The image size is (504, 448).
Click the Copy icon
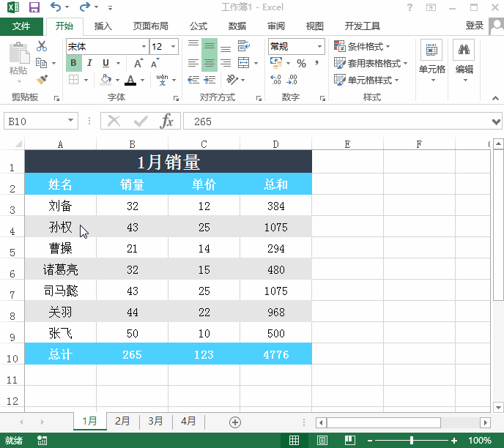(x=42, y=63)
